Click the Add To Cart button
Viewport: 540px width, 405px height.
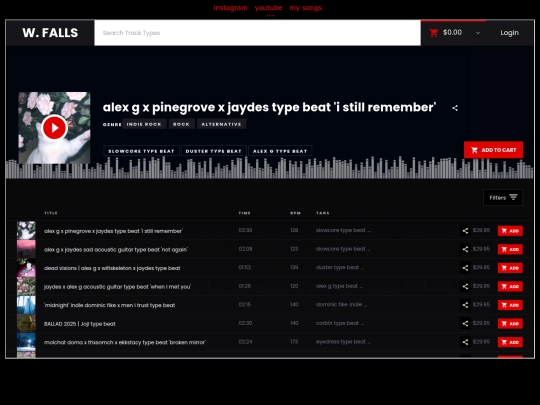[493, 150]
